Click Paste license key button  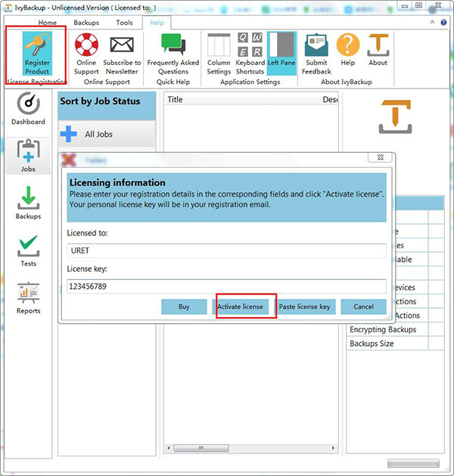[305, 306]
